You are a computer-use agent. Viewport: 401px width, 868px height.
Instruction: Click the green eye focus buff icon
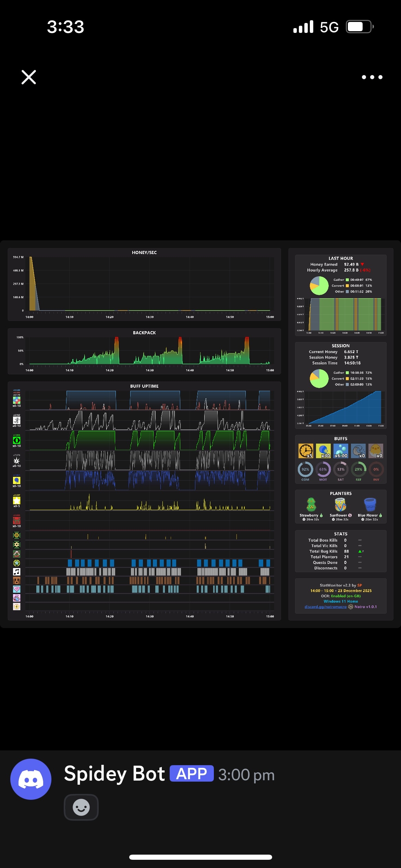(16, 440)
